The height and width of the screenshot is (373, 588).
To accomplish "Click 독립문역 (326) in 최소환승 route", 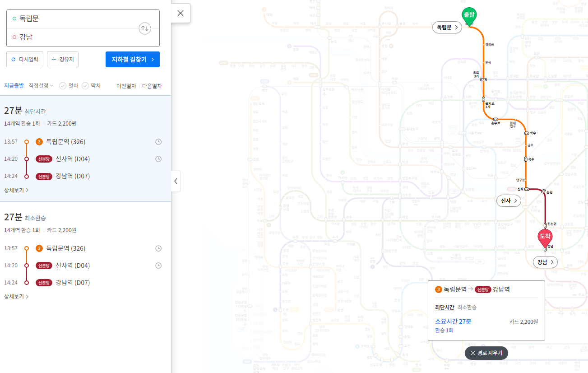I will tap(65, 248).
